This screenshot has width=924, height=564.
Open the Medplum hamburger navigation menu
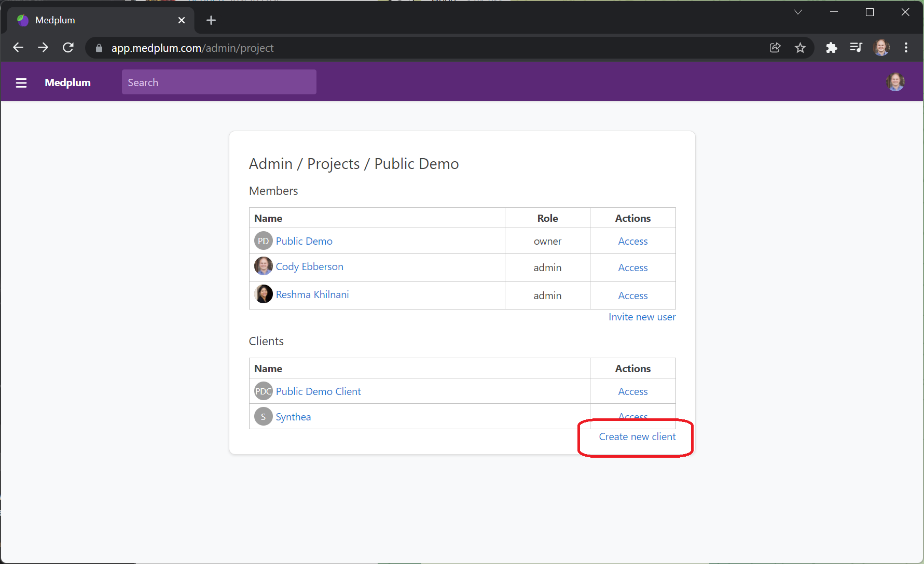click(x=21, y=82)
